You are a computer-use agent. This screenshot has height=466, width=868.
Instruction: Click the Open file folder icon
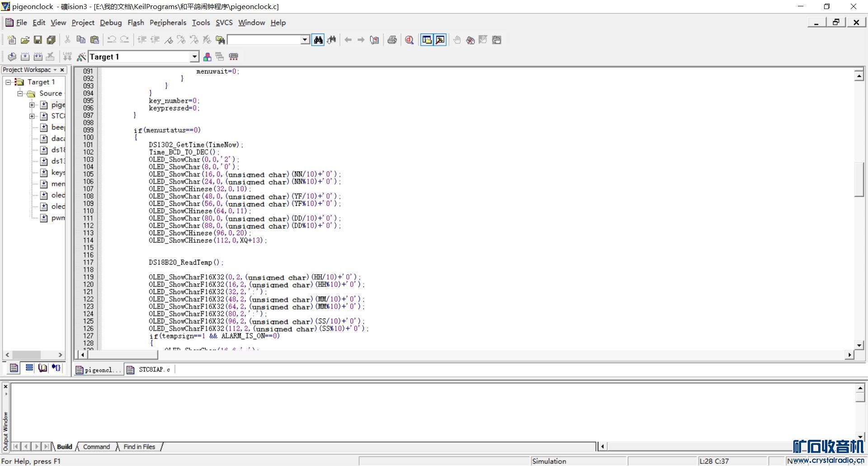25,40
